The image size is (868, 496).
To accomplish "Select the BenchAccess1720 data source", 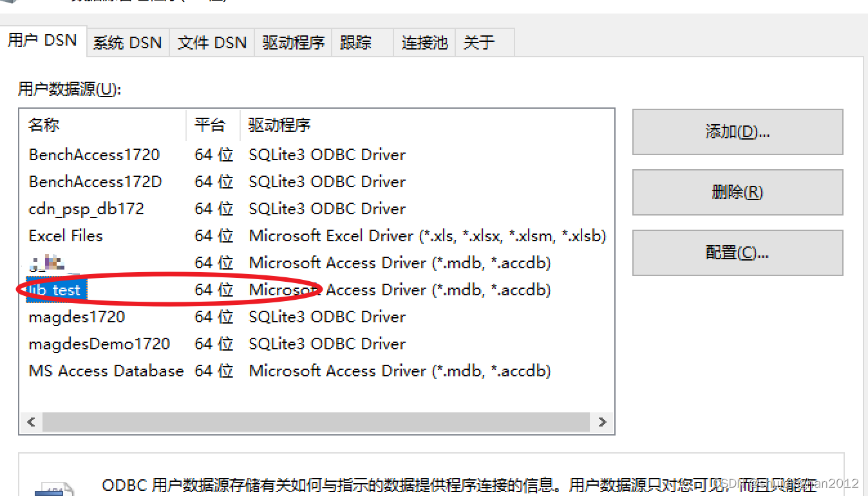I will 94,155.
